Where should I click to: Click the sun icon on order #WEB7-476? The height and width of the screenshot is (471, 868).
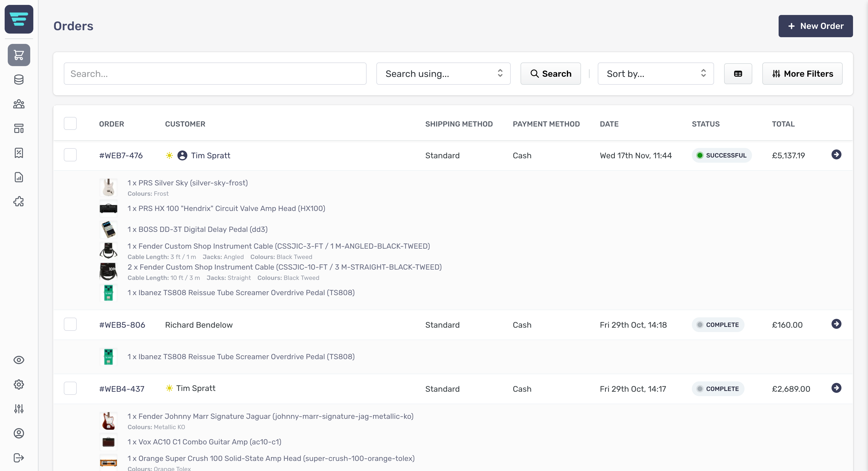coord(169,155)
